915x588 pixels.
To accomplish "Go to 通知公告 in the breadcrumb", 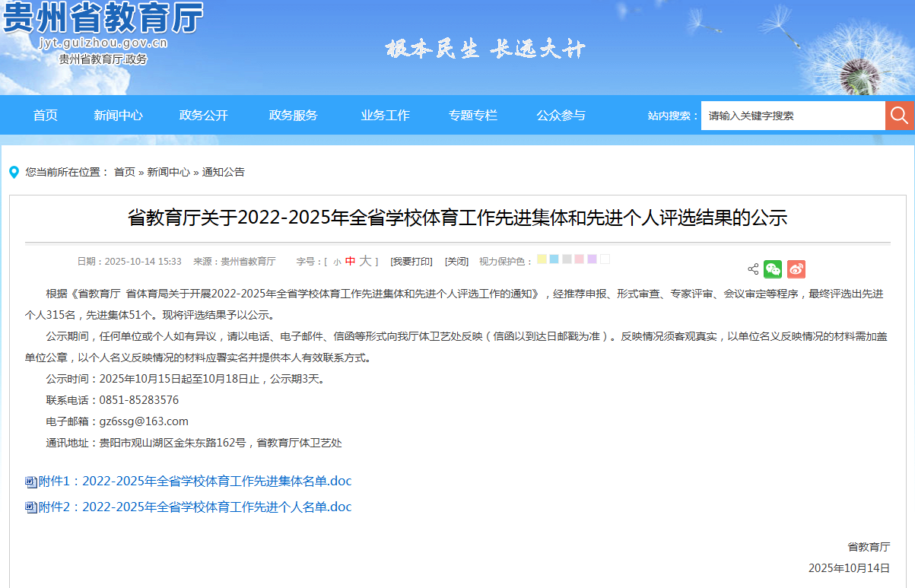I will tap(224, 173).
